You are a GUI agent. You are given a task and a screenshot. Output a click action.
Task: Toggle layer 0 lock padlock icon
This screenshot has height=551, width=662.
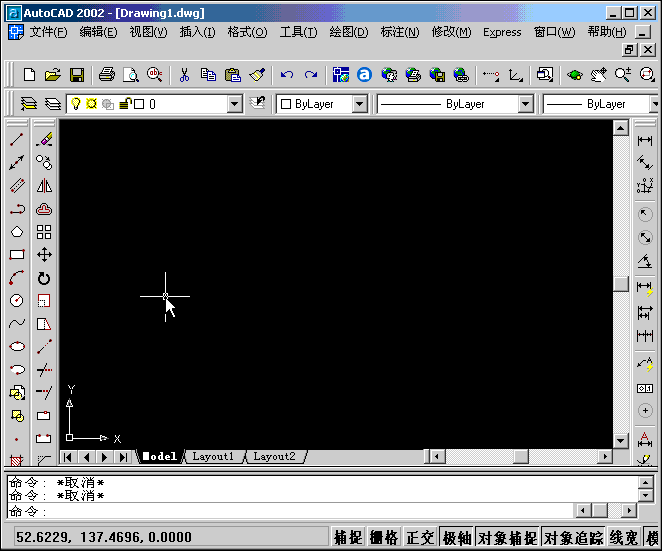click(x=125, y=104)
